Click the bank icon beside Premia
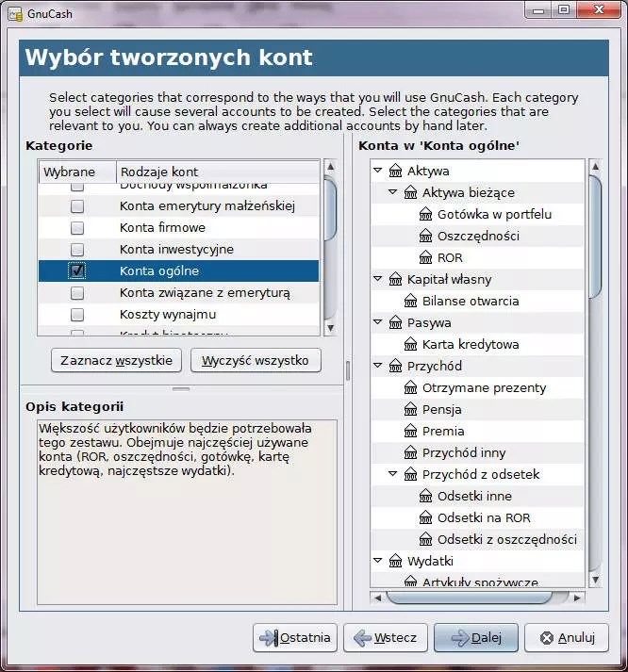Image resolution: width=628 pixels, height=672 pixels. pyautogui.click(x=410, y=431)
